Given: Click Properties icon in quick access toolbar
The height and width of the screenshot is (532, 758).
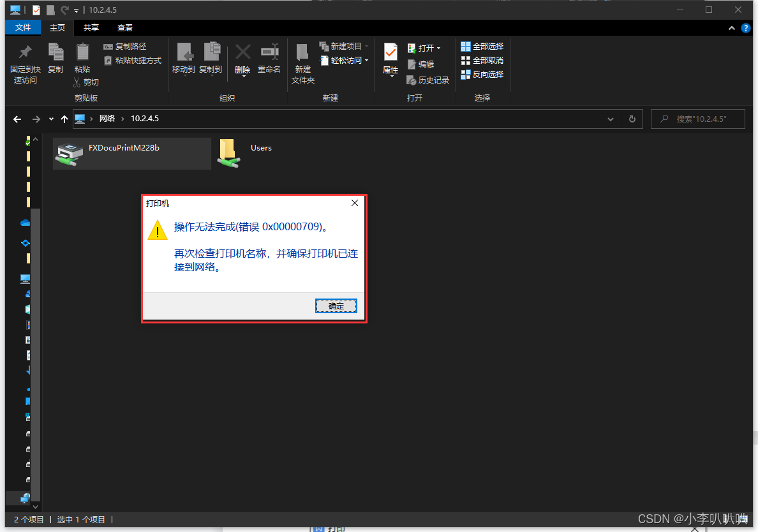Looking at the screenshot, I should 36,10.
